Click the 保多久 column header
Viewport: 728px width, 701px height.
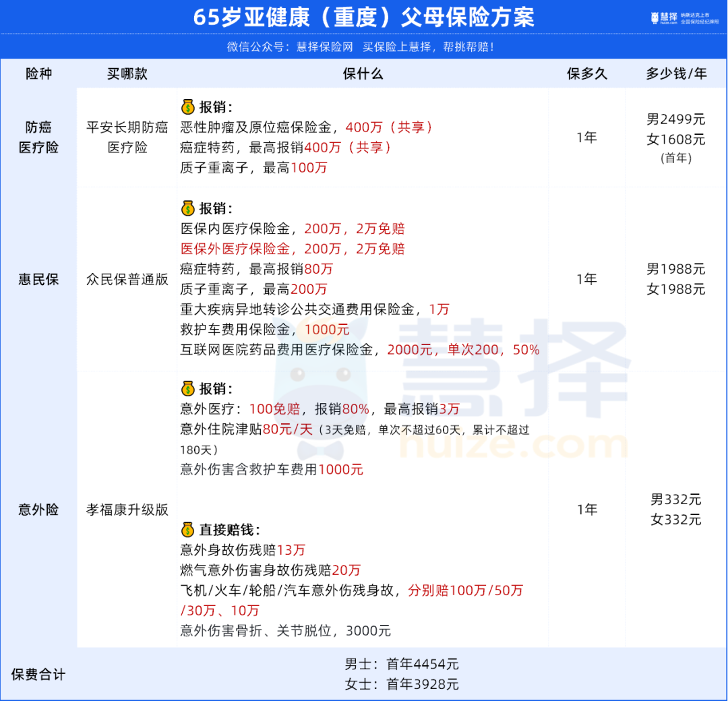tap(586, 74)
